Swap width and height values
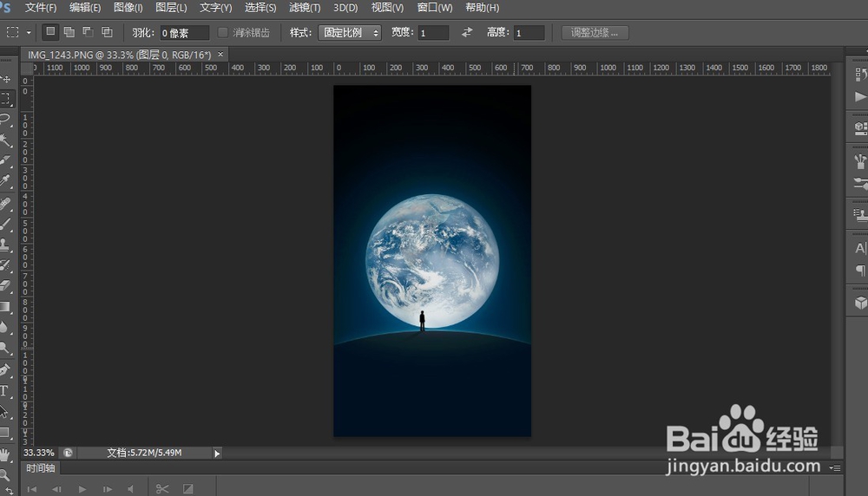 [467, 33]
